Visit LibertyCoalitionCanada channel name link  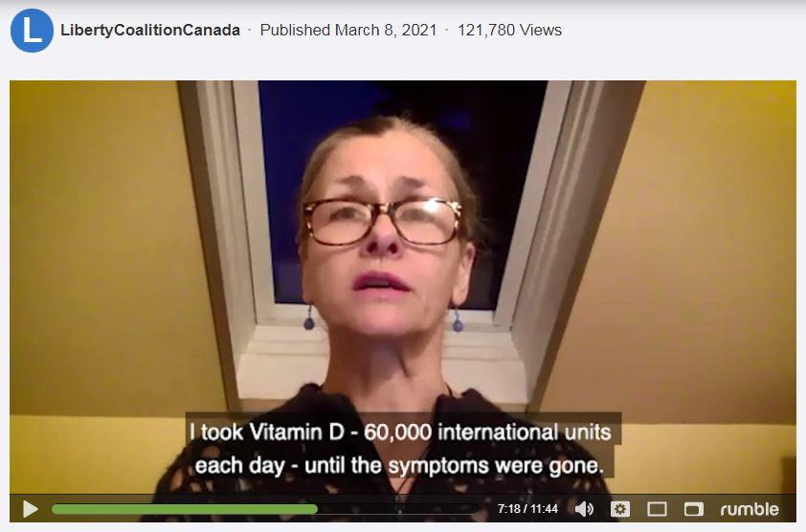(150, 30)
